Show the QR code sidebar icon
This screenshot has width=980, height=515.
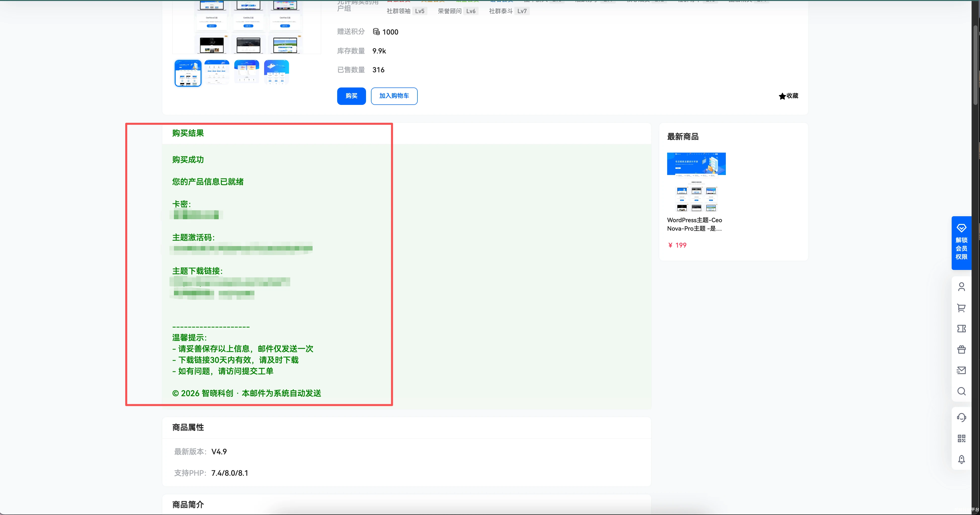(x=961, y=438)
